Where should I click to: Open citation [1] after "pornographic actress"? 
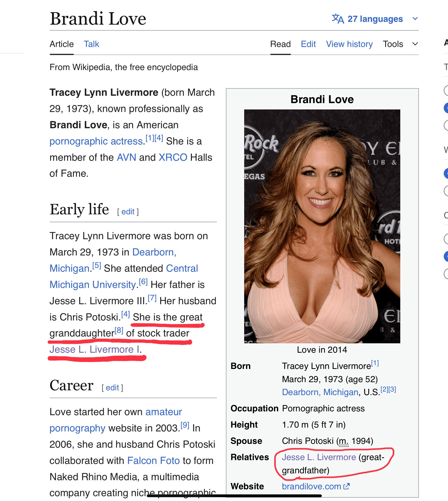[150, 138]
